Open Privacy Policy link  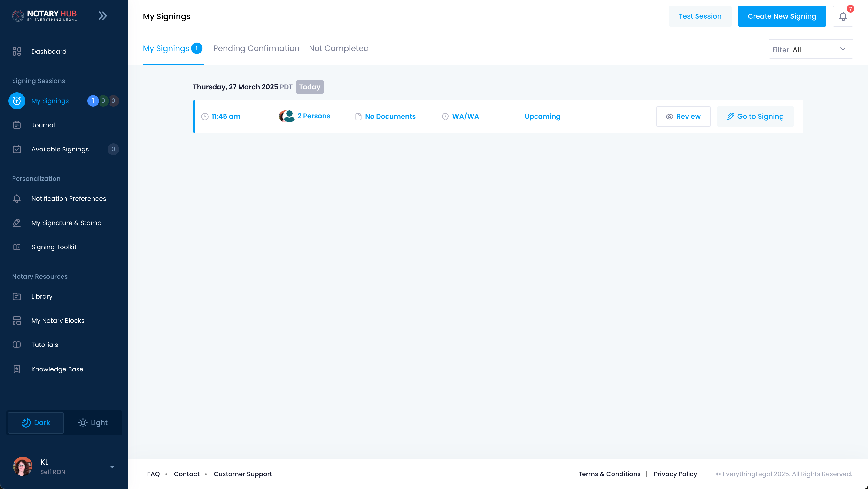[675, 474]
